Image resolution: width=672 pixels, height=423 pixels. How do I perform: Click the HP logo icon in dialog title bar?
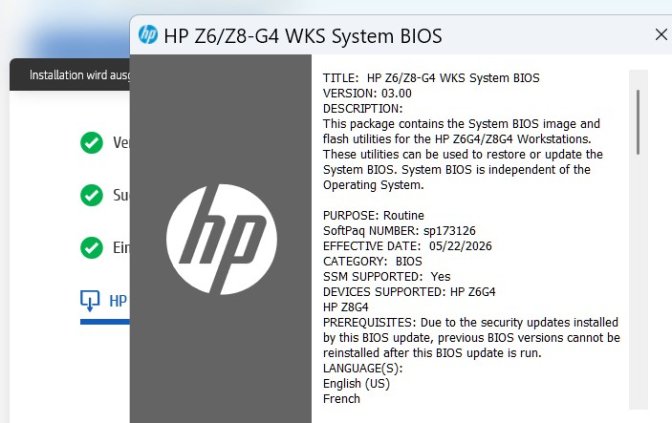pyautogui.click(x=148, y=35)
